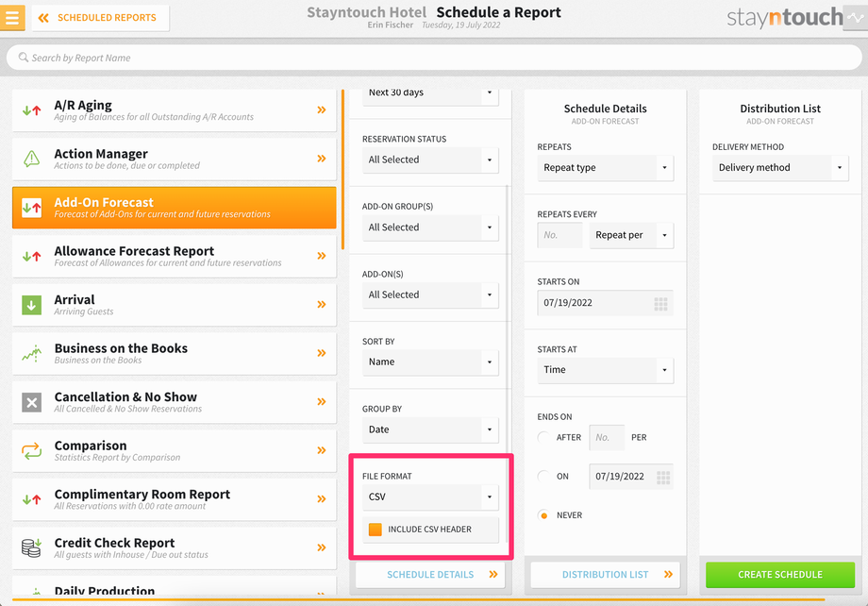Open the Starts On calendar icon
This screenshot has width=868, height=606.
(661, 304)
